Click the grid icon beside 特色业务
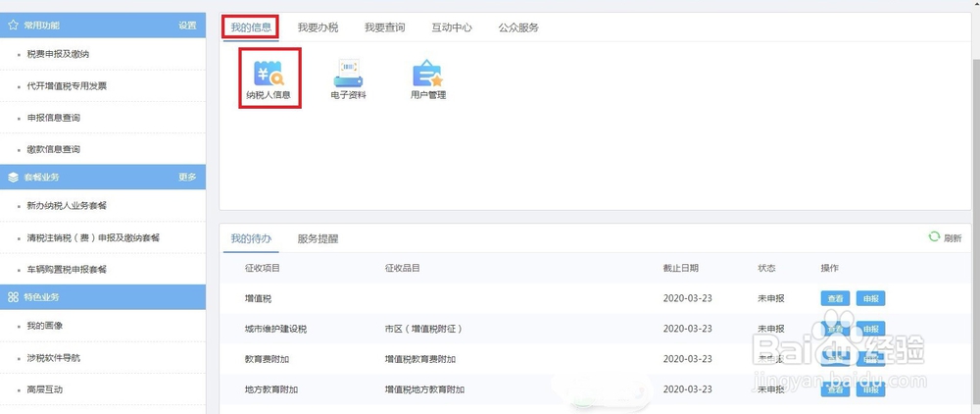The image size is (980, 414). coord(13,297)
